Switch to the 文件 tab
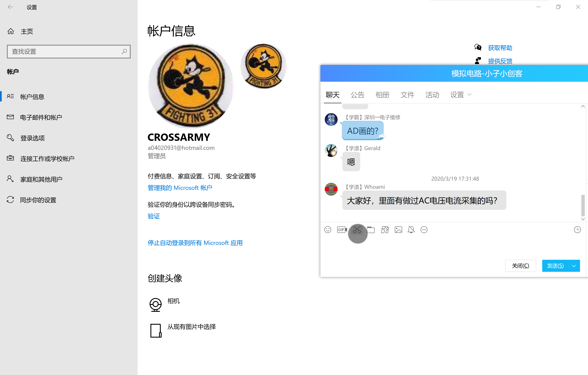Viewport: 588px width, 375px height. click(x=407, y=95)
